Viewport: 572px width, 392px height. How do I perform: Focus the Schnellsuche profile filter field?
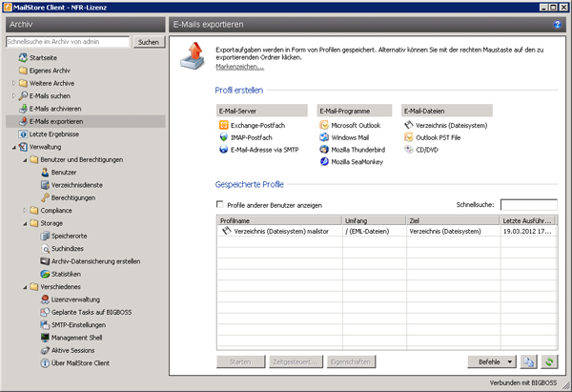(528, 205)
